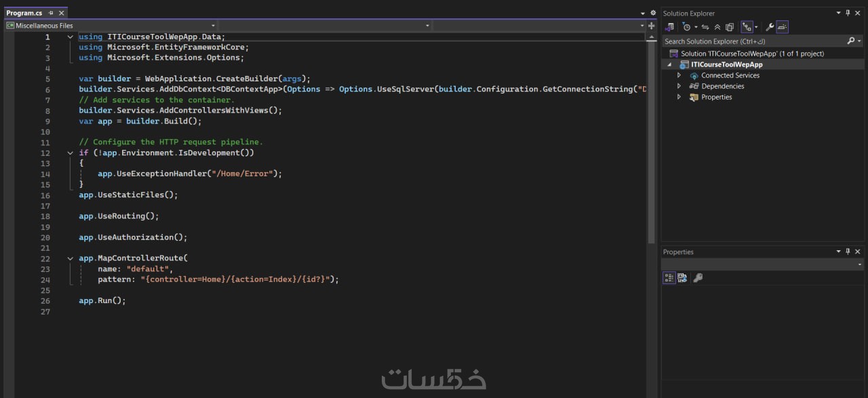Sync with Active Document in Solution Explorer
This screenshot has height=398, width=868.
point(705,27)
